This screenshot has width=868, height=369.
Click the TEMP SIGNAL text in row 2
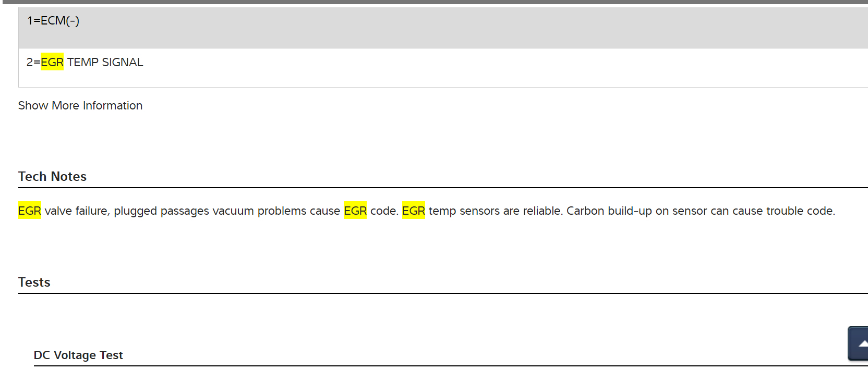(x=105, y=63)
